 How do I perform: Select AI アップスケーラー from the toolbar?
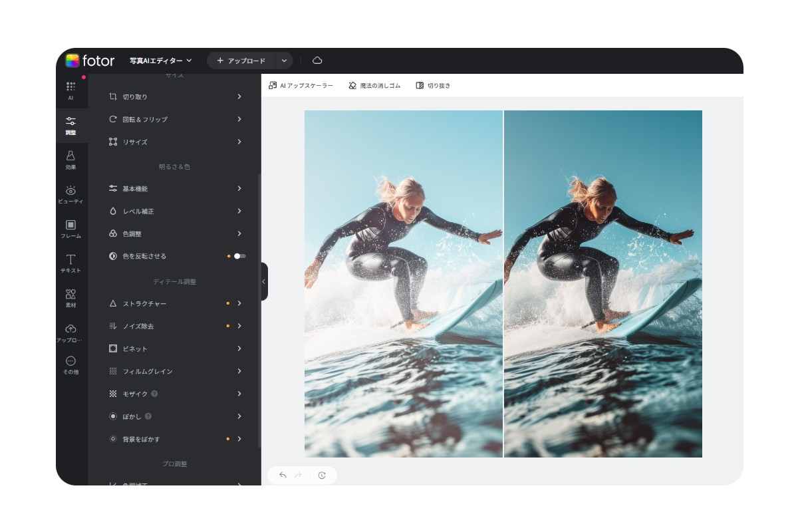tap(301, 85)
